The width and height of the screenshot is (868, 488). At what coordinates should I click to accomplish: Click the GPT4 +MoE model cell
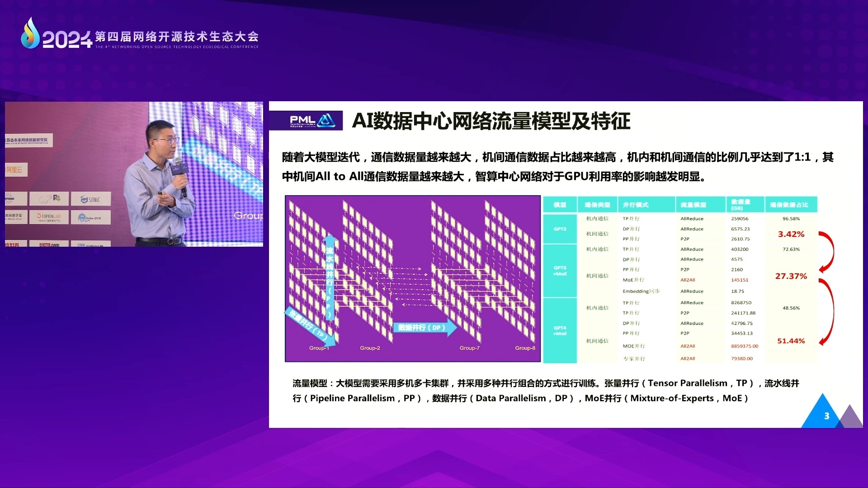pos(560,330)
